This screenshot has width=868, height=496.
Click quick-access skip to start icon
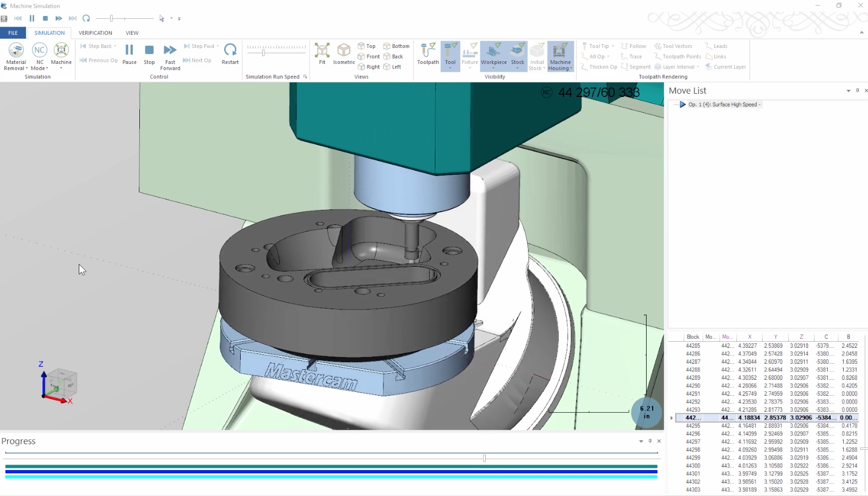coord(18,18)
